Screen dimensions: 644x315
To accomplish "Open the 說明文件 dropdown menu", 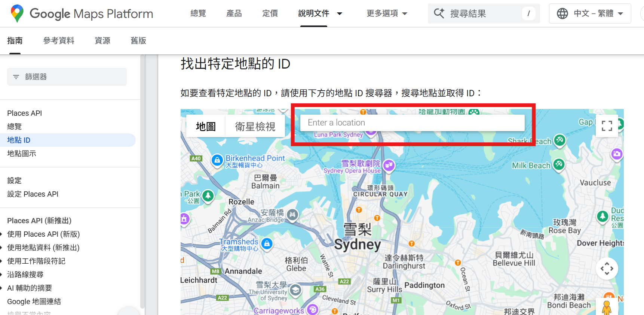I will click(320, 13).
